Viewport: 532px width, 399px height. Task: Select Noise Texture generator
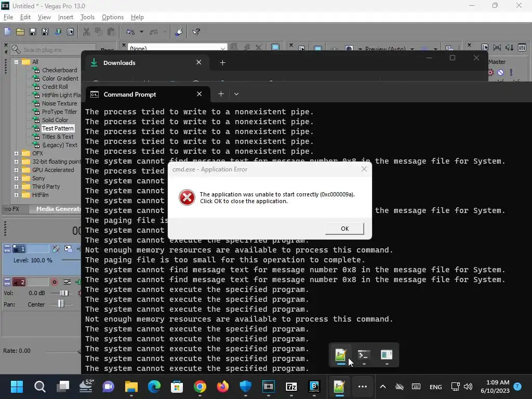click(59, 103)
